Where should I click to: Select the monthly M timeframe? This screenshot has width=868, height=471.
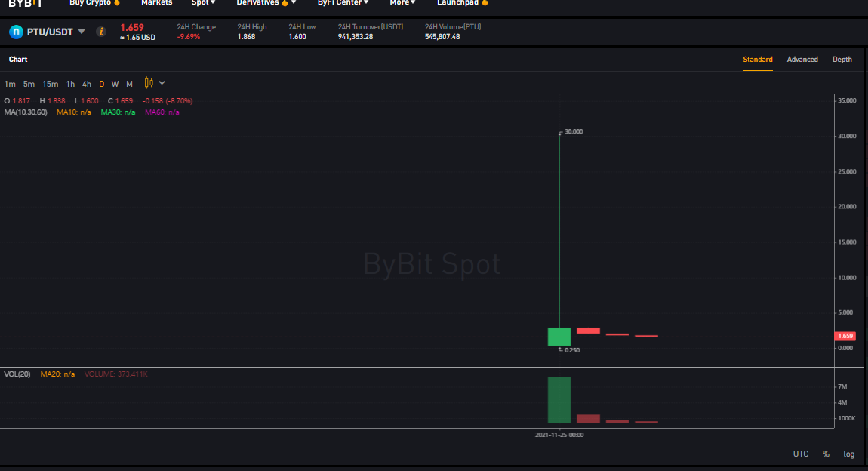click(130, 84)
